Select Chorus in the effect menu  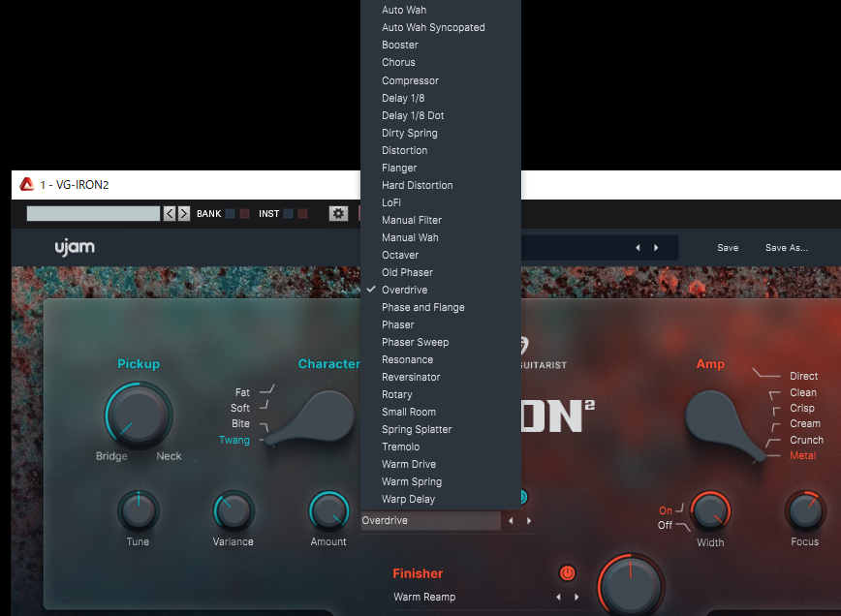[440, 62]
